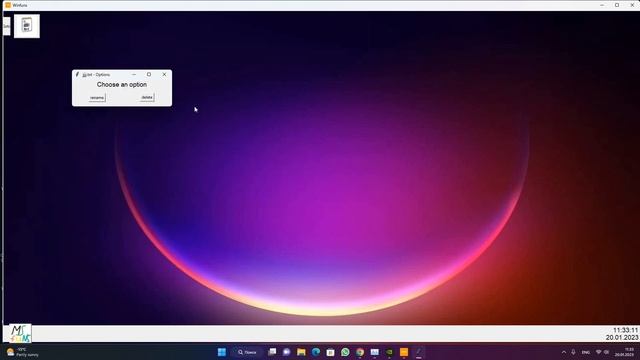The height and width of the screenshot is (360, 640).
Task: Switch ENG input language
Action: pyautogui.click(x=586, y=352)
